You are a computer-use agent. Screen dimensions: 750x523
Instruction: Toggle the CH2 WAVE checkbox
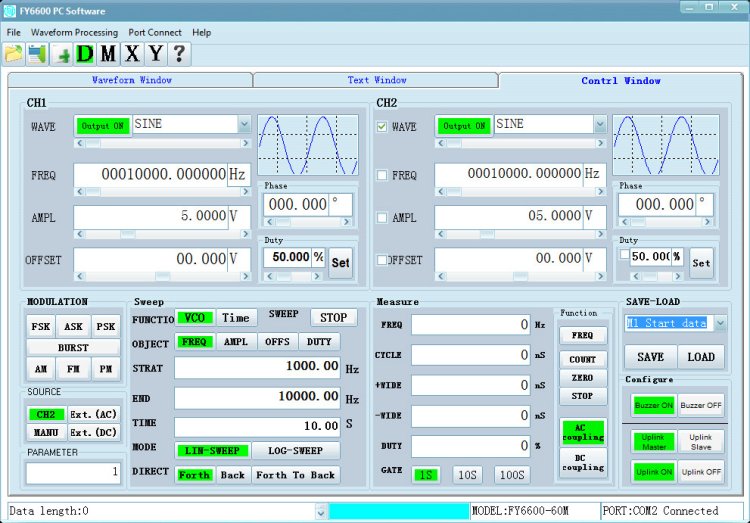(382, 127)
